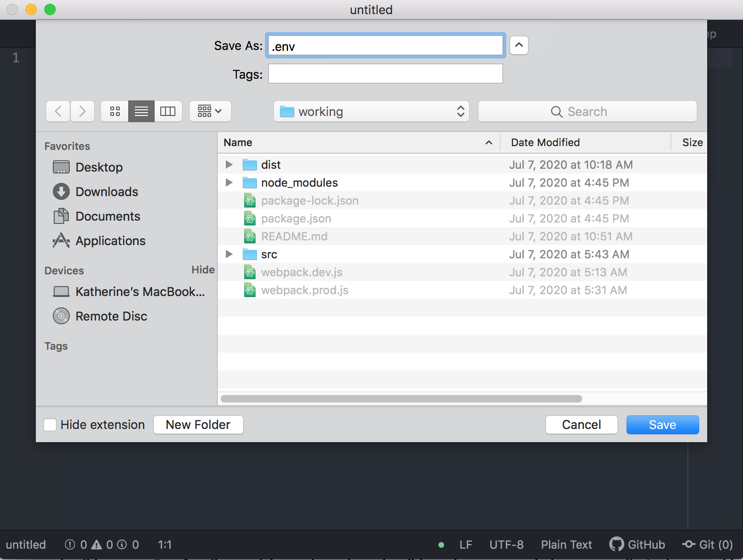The height and width of the screenshot is (560, 743).
Task: Cancel the save dialog
Action: point(581,425)
